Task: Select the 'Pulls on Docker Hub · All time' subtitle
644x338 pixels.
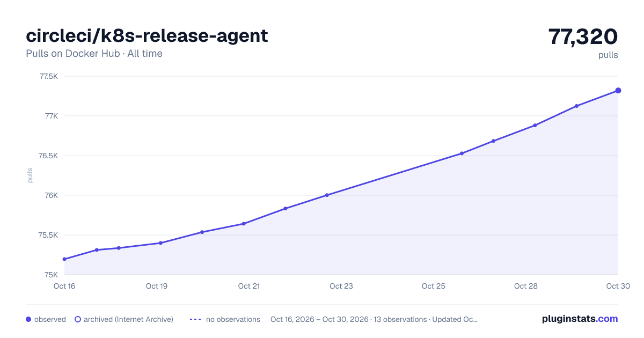Action: [94, 54]
